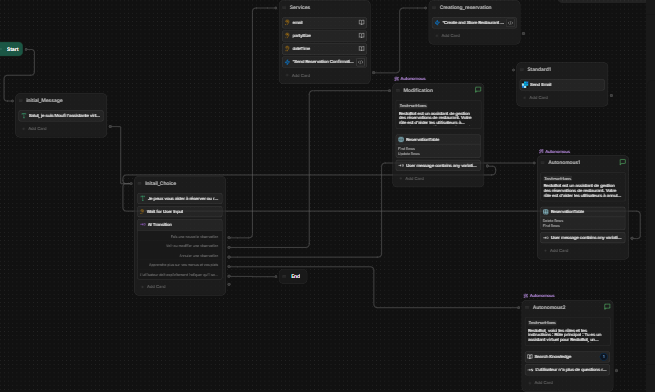The height and width of the screenshot is (392, 655).
Task: Add Card in Autonomous2 node
Action: click(541, 383)
